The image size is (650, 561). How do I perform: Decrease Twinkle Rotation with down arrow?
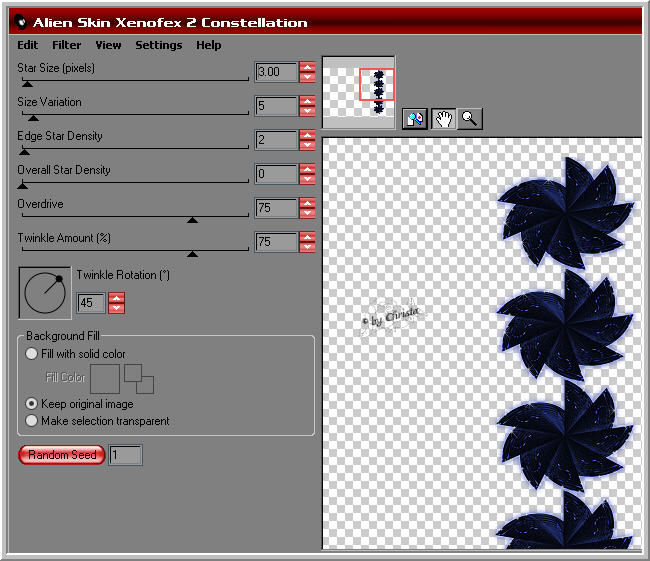116,308
